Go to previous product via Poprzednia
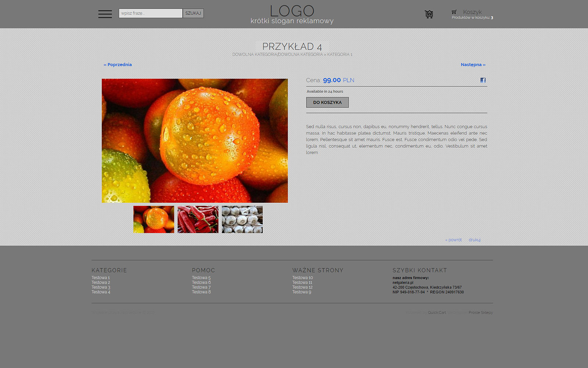The height and width of the screenshot is (368, 588). [x=118, y=65]
